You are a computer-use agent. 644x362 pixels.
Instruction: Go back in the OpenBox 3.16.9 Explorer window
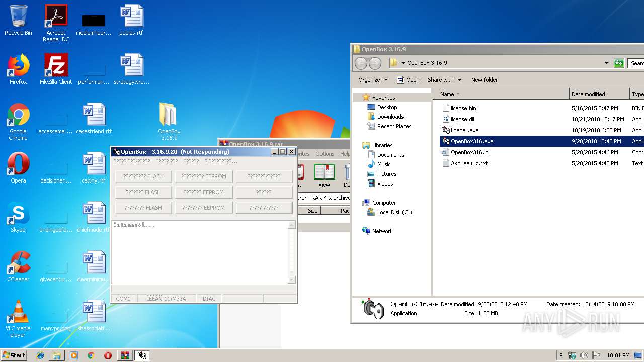(361, 63)
